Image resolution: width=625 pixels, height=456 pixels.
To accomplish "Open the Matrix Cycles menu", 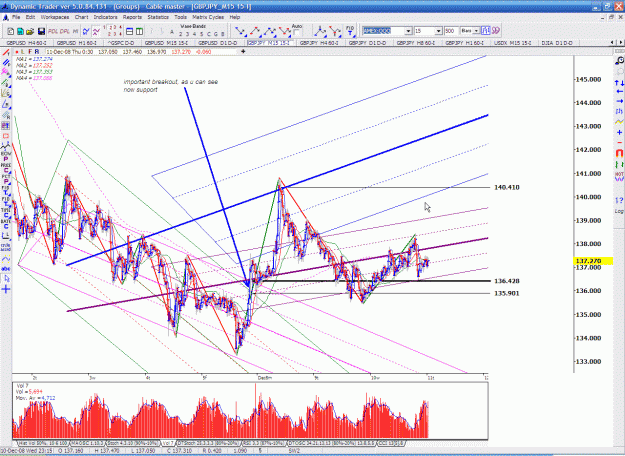I will (x=208, y=17).
